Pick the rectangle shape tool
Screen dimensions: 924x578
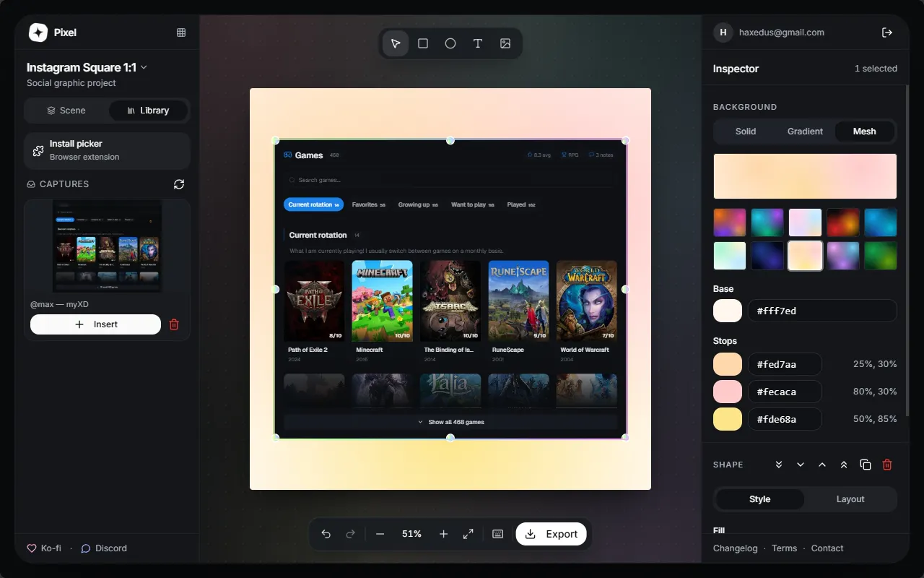point(423,43)
